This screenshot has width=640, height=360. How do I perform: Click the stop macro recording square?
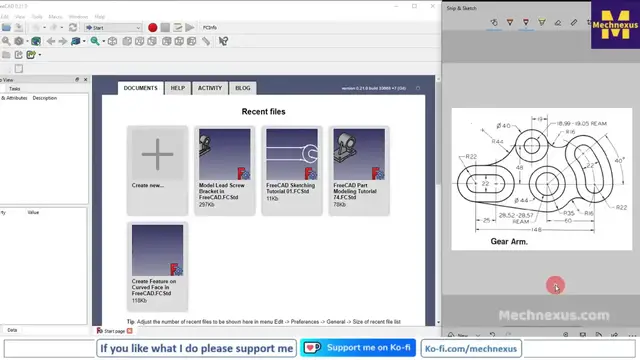[x=165, y=27]
